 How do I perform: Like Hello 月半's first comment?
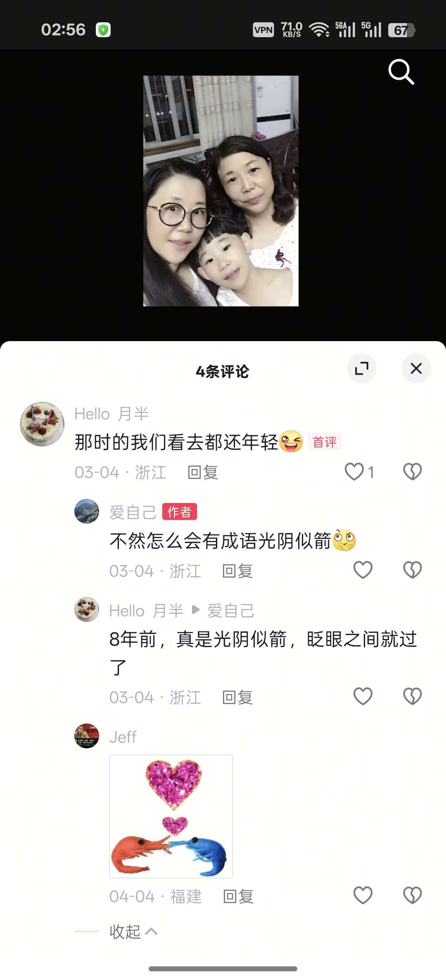(354, 472)
